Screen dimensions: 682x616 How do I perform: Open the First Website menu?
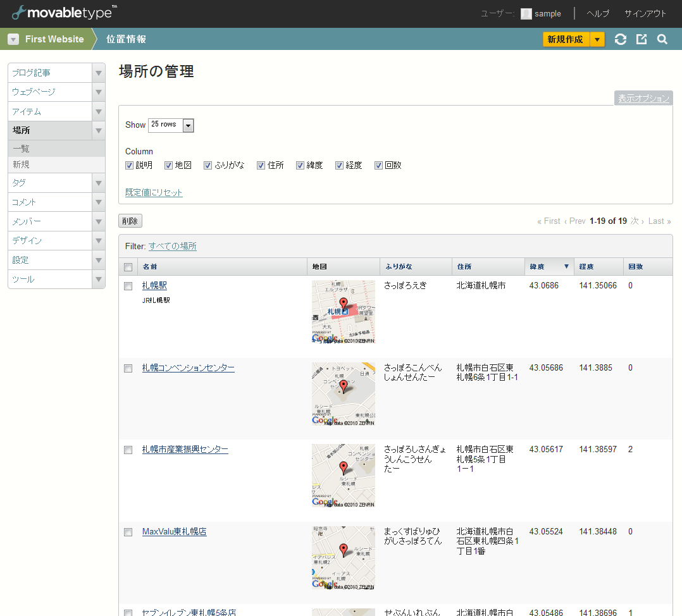point(54,39)
